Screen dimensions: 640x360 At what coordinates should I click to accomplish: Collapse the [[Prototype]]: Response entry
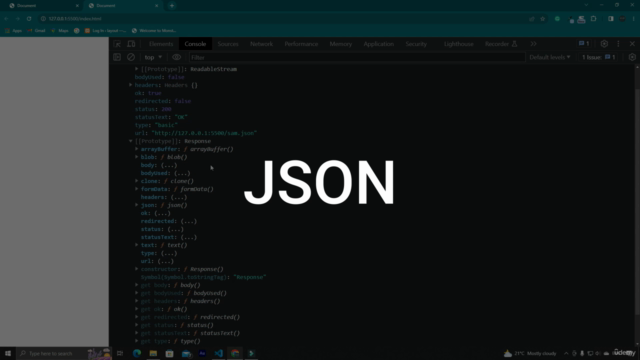pyautogui.click(x=131, y=141)
